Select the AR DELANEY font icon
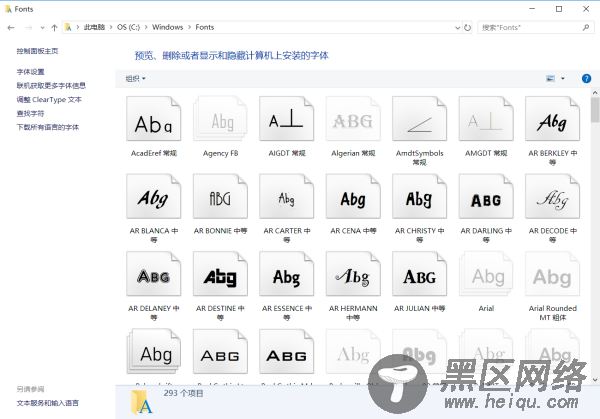The width and height of the screenshot is (600, 419). 153,274
